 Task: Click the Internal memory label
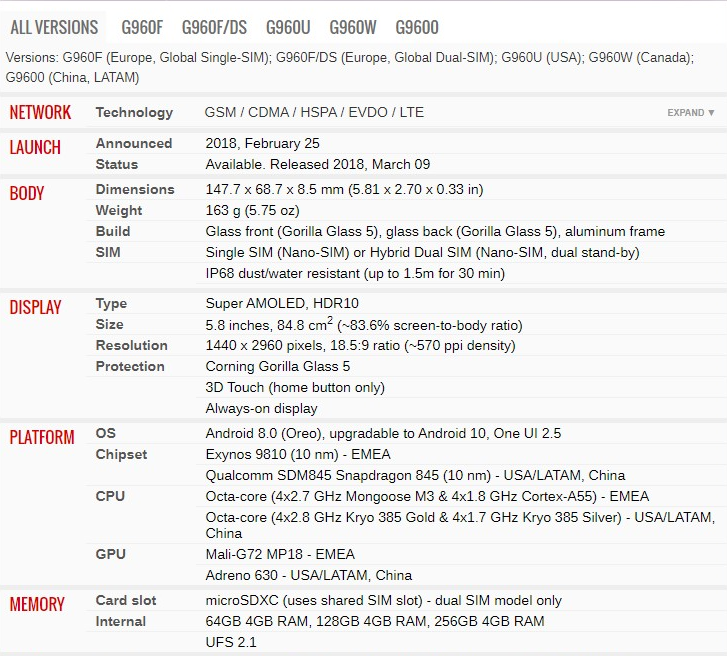(121, 621)
